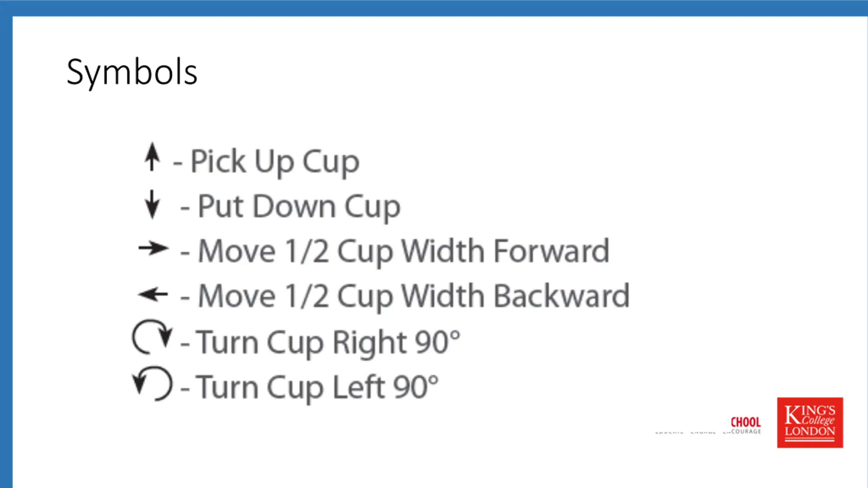Select the Symbols slide title
868x488 pixels.
click(132, 73)
